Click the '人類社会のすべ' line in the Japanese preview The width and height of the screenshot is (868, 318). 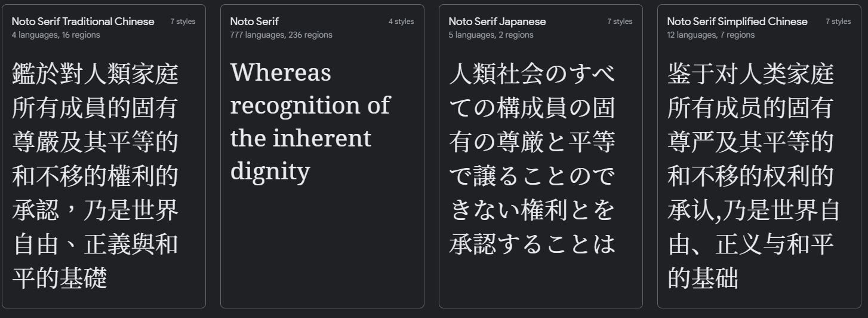[532, 75]
